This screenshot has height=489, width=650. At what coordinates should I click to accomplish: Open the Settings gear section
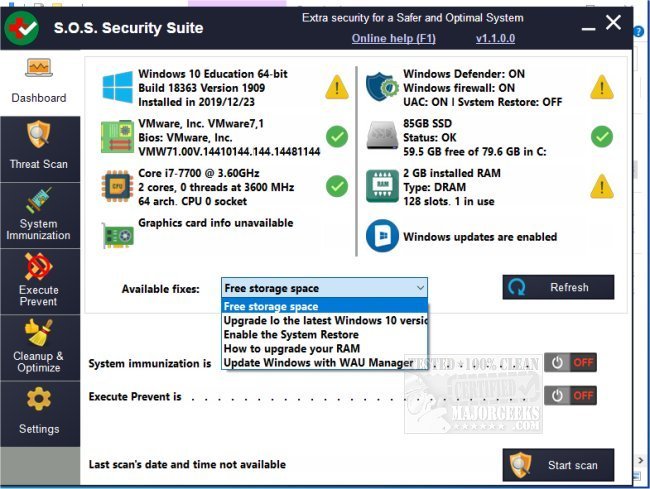point(39,412)
